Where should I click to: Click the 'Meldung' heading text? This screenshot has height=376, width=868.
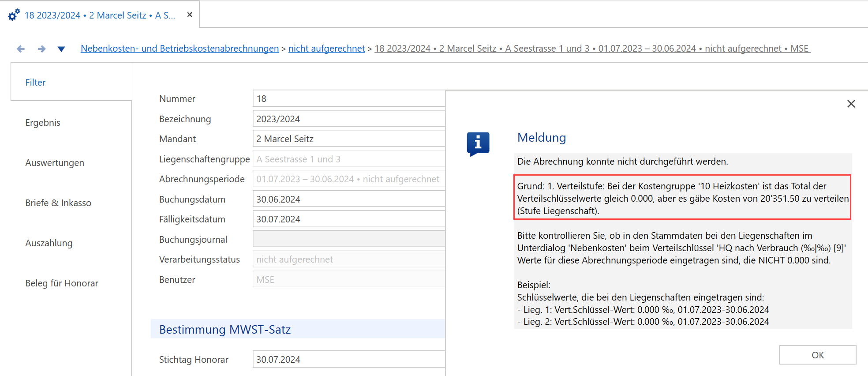(542, 137)
